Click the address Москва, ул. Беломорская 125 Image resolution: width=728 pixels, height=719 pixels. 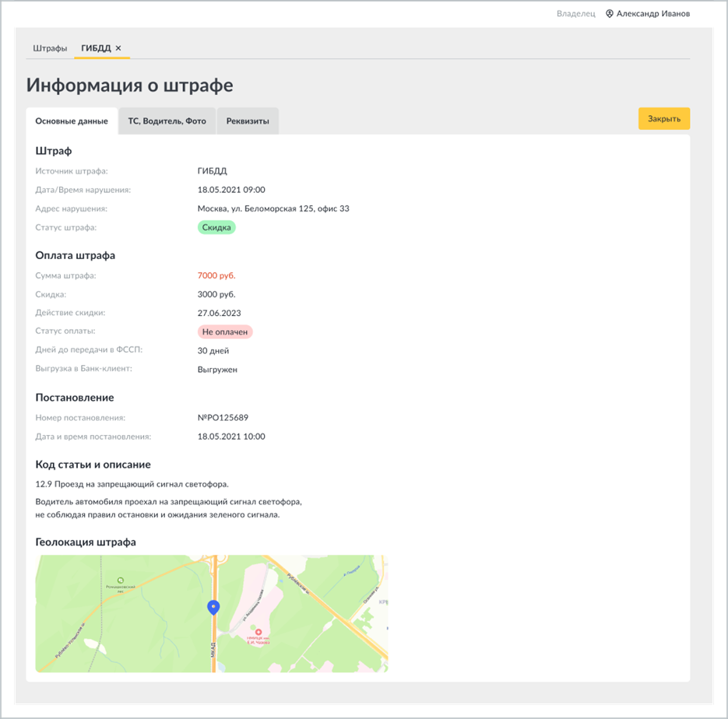click(x=273, y=209)
